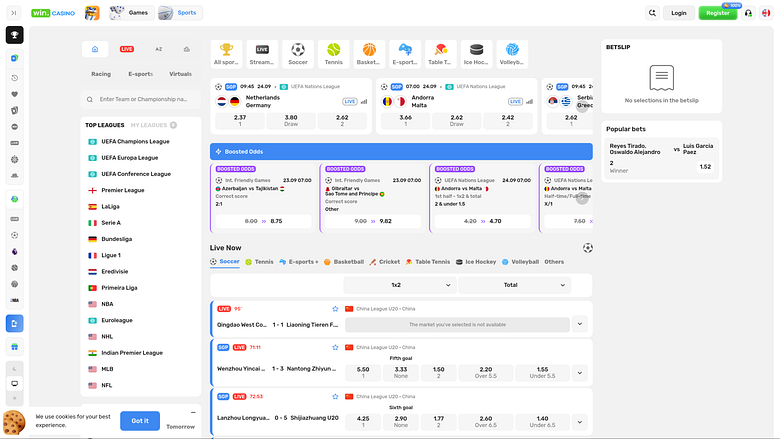Expand Lanzhou vs Shijiazhuang match markets

580,422
